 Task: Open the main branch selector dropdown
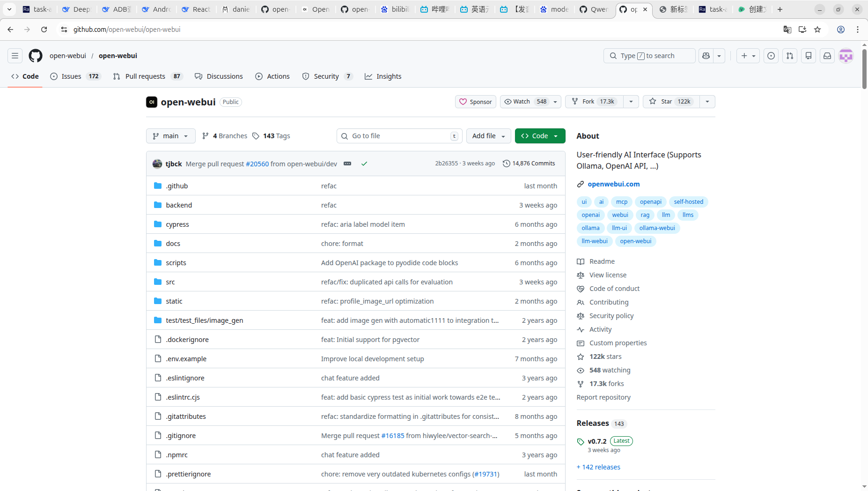170,136
